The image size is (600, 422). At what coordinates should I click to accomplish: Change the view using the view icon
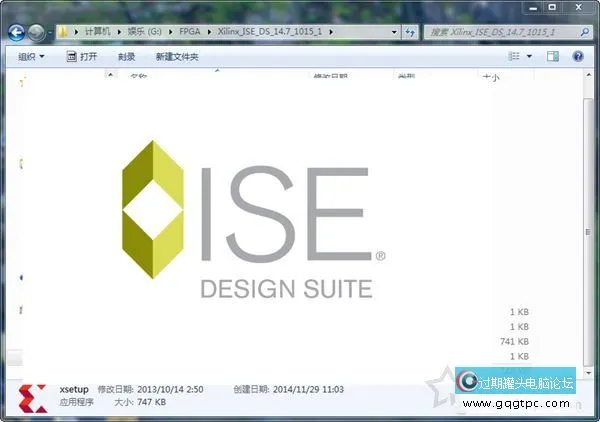click(514, 57)
